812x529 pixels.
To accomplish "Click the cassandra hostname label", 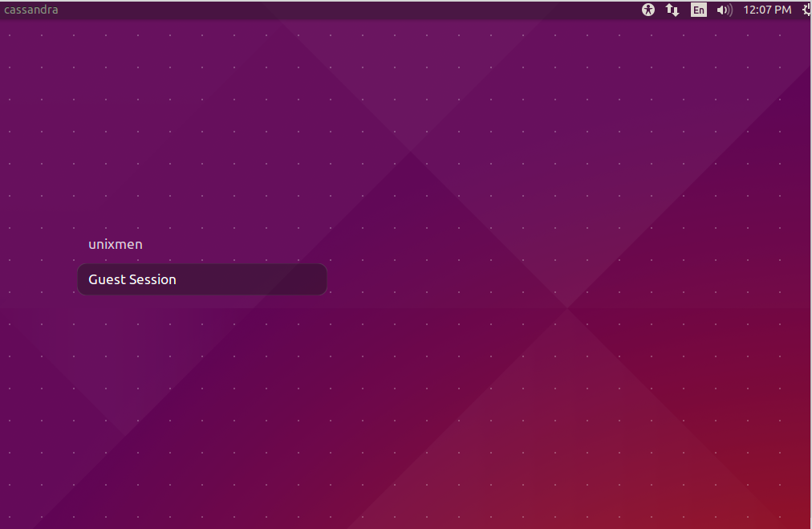I will pyautogui.click(x=31, y=10).
